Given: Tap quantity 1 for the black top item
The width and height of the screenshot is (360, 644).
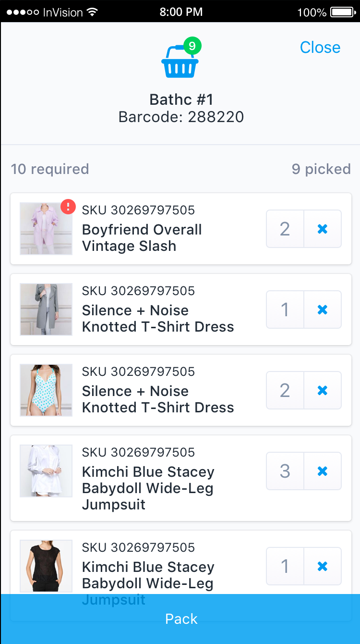Looking at the screenshot, I should [x=285, y=566].
